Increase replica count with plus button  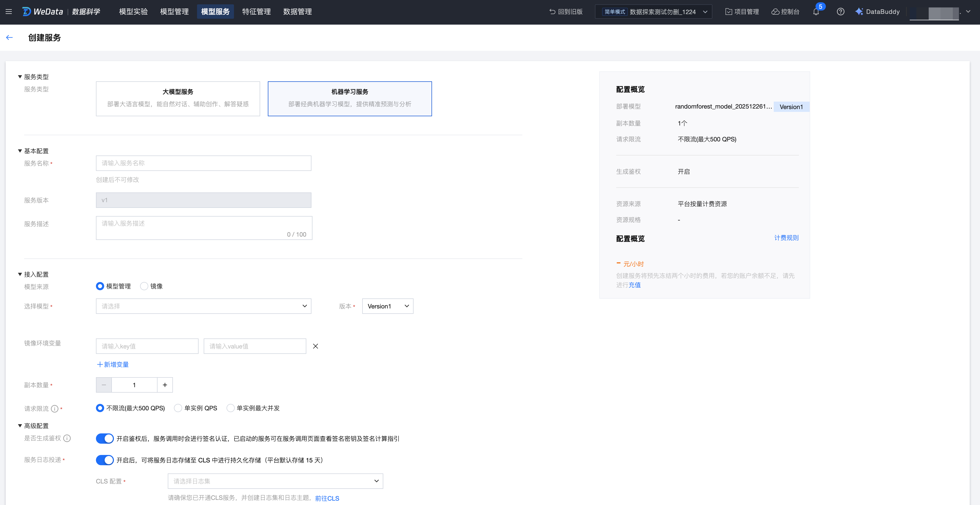pyautogui.click(x=165, y=385)
